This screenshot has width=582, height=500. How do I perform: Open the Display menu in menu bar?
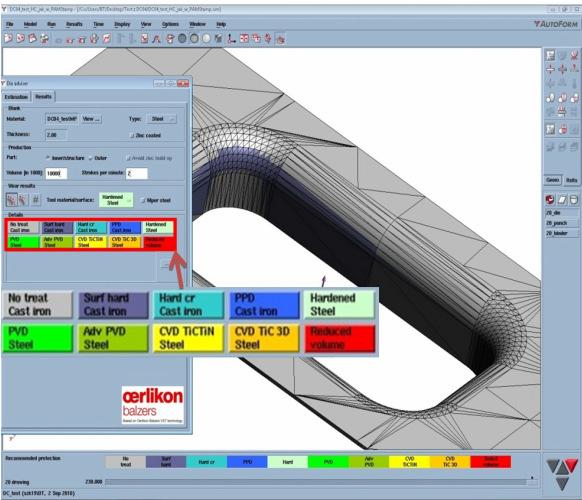pos(122,24)
